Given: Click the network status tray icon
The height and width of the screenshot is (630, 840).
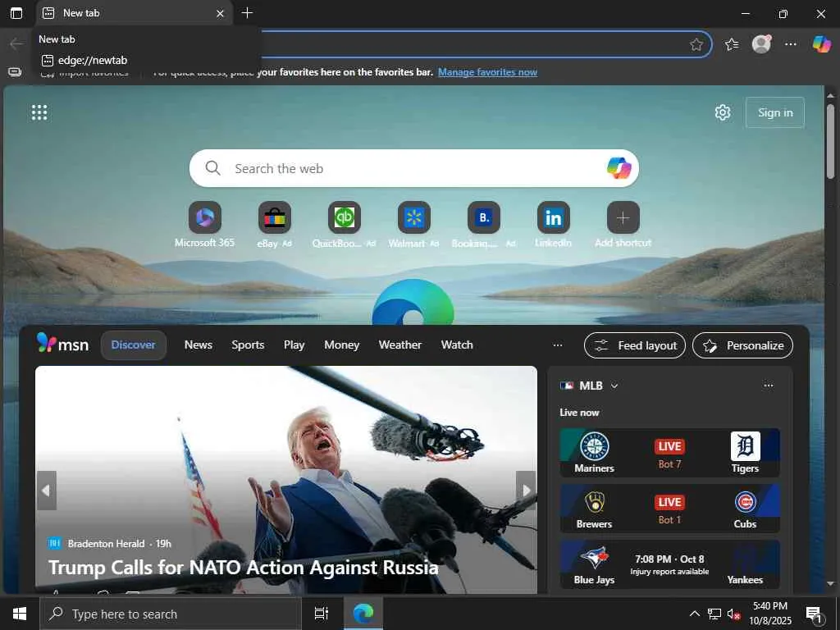Looking at the screenshot, I should [714, 614].
